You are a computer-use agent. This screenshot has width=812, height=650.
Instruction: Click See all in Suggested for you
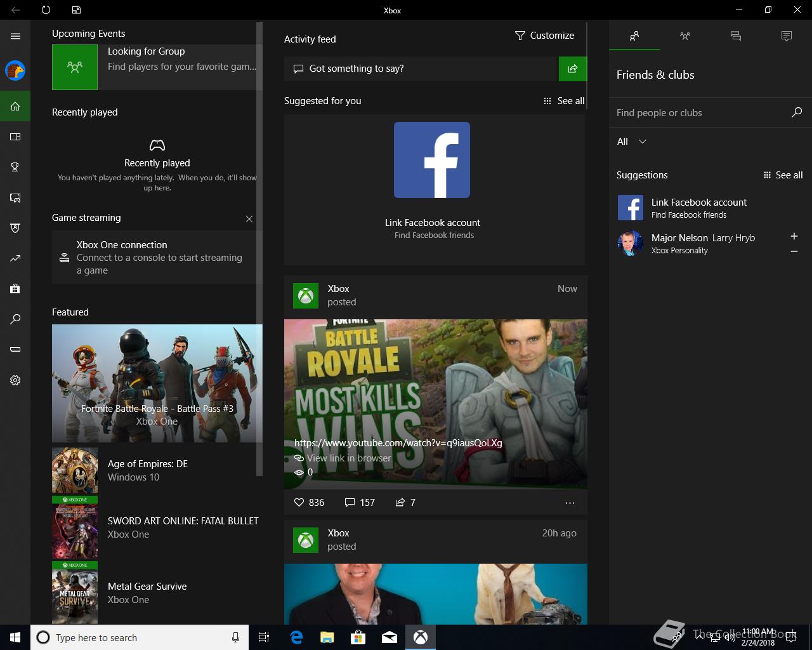pyautogui.click(x=564, y=101)
